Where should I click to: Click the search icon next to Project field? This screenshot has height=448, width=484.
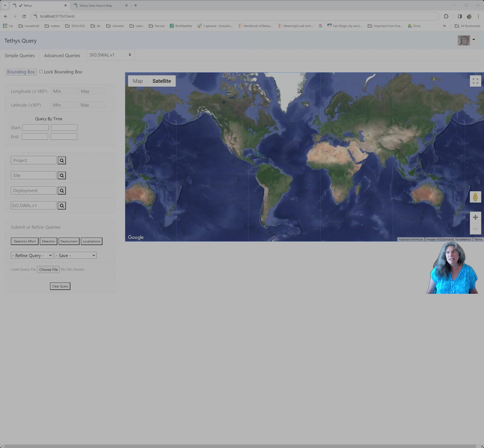62,160
